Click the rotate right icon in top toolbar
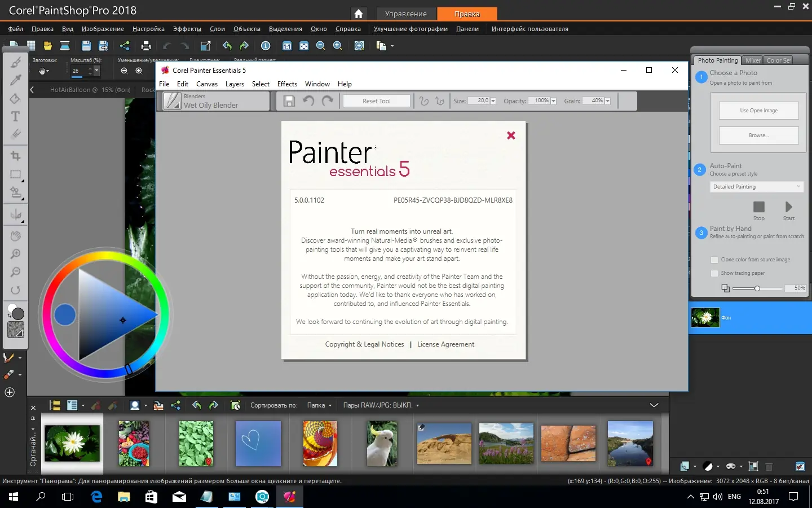812x508 pixels. pyautogui.click(x=244, y=46)
